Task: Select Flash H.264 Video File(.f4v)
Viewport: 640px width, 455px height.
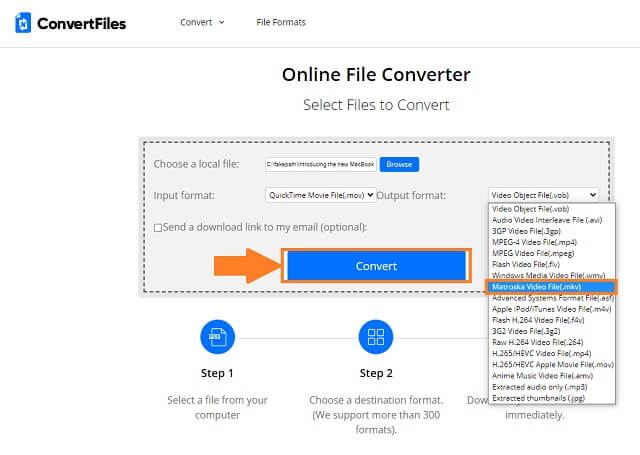Action: pyautogui.click(x=551, y=320)
